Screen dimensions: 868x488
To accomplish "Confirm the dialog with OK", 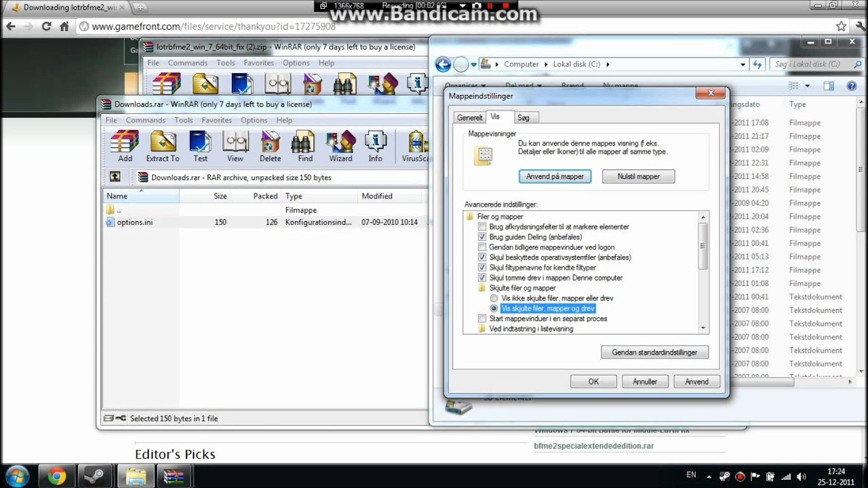I will point(593,382).
